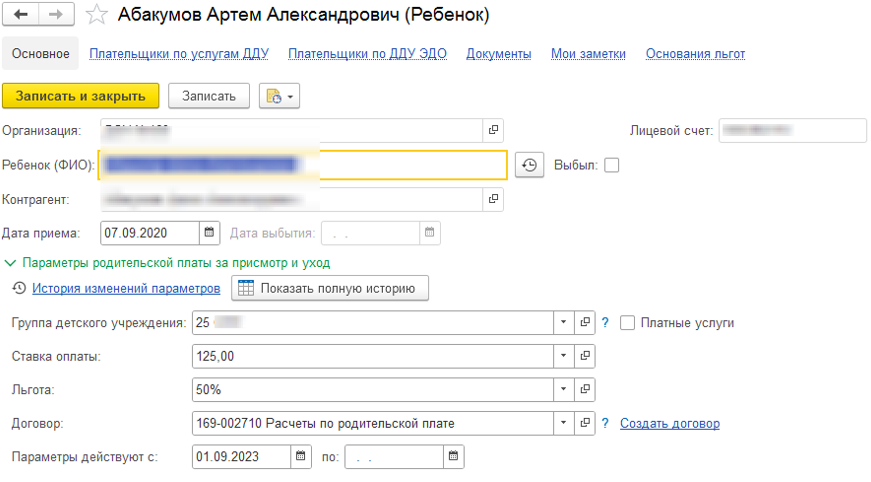
Task: Open calendar for Параметры действуют с date
Action: click(x=301, y=457)
